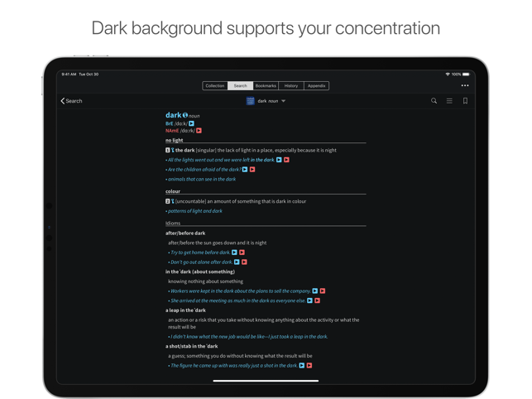Open the History tab
The width and height of the screenshot is (532, 399).
coord(291,86)
